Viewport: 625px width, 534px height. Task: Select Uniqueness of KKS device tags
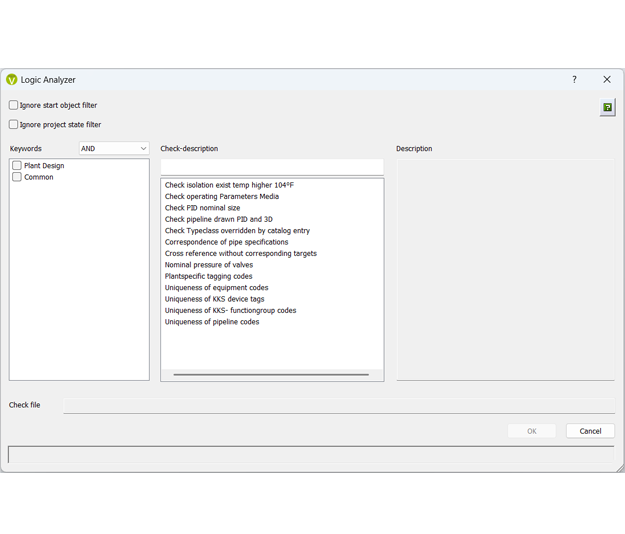coord(214,299)
